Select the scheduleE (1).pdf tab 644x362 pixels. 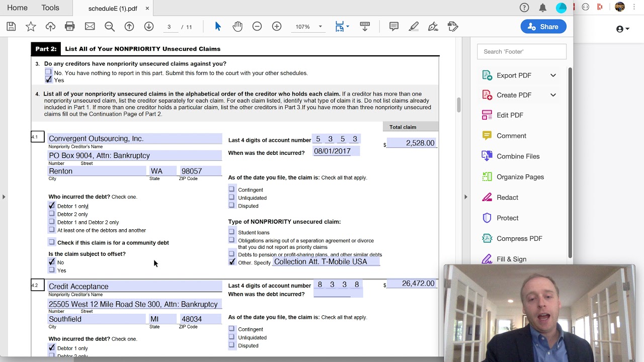point(113,8)
